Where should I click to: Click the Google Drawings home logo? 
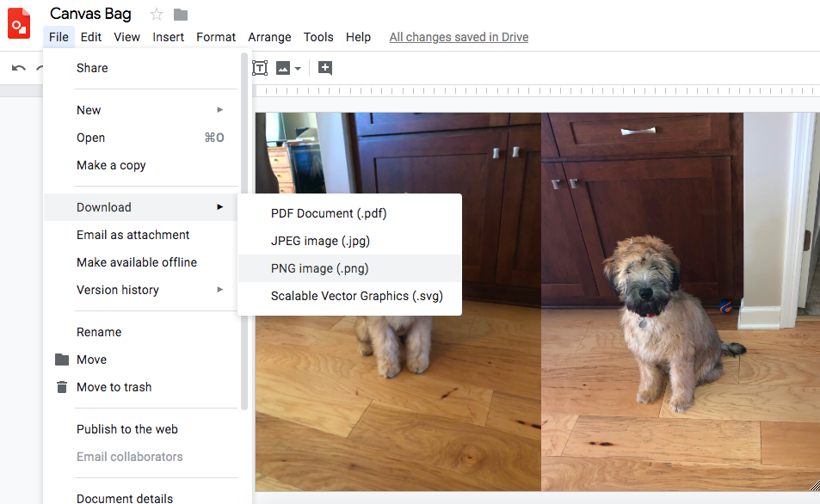click(x=19, y=24)
